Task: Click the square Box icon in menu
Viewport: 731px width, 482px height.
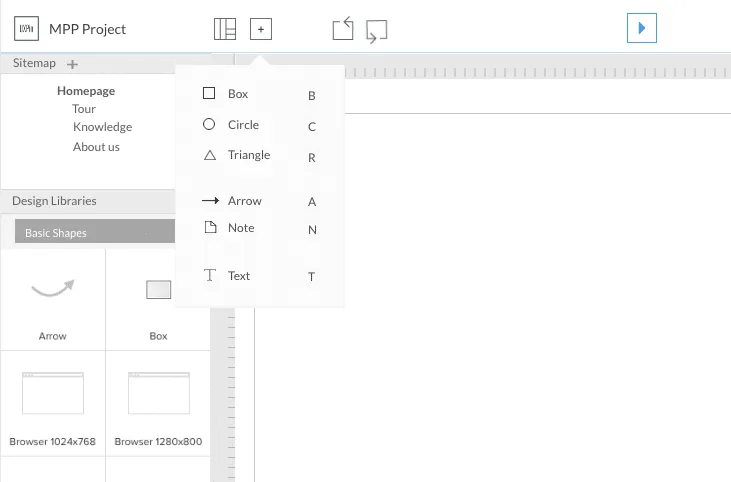Action: 209,93
